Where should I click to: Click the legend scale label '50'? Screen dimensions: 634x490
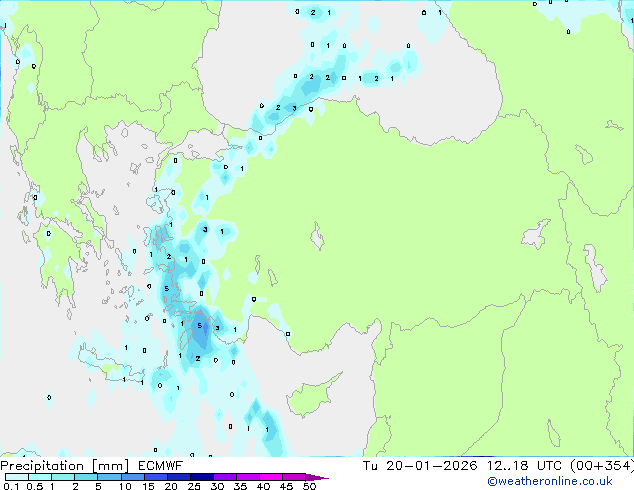(309, 486)
